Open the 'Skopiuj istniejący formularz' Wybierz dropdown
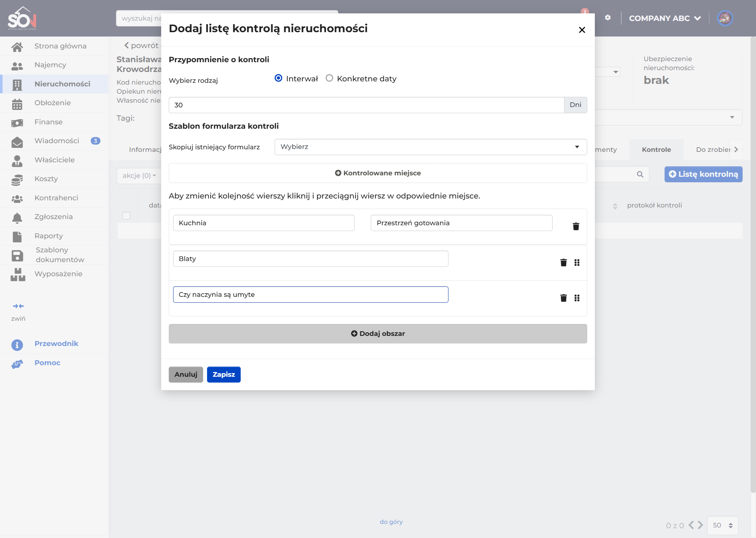Image resolution: width=756 pixels, height=538 pixels. pos(431,147)
